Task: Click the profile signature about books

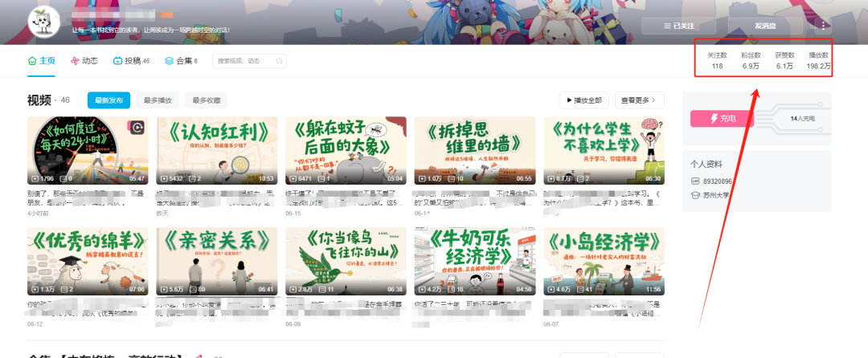Action: (x=150, y=31)
